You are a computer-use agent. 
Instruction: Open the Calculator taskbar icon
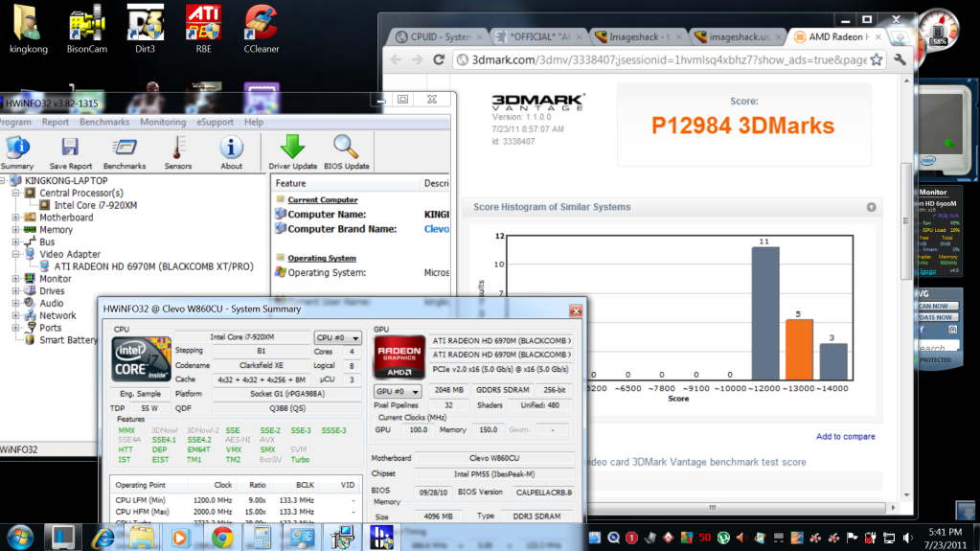pos(262,538)
